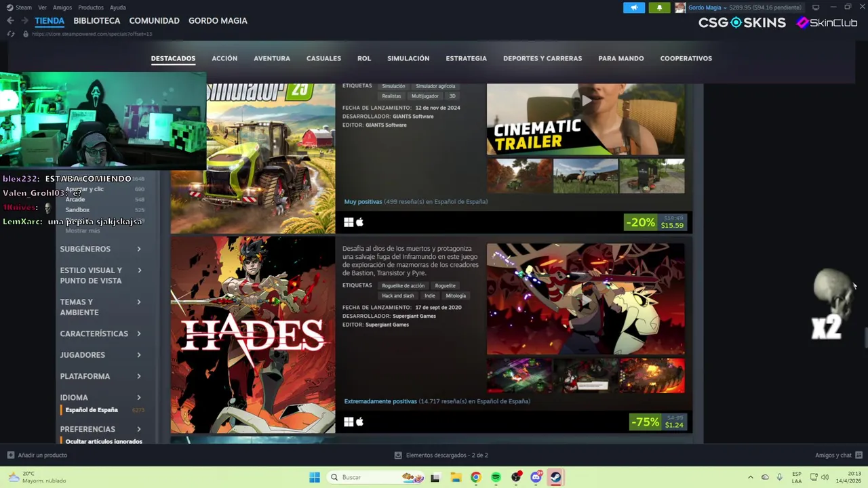
Task: Open the Windows Start menu
Action: click(315, 477)
